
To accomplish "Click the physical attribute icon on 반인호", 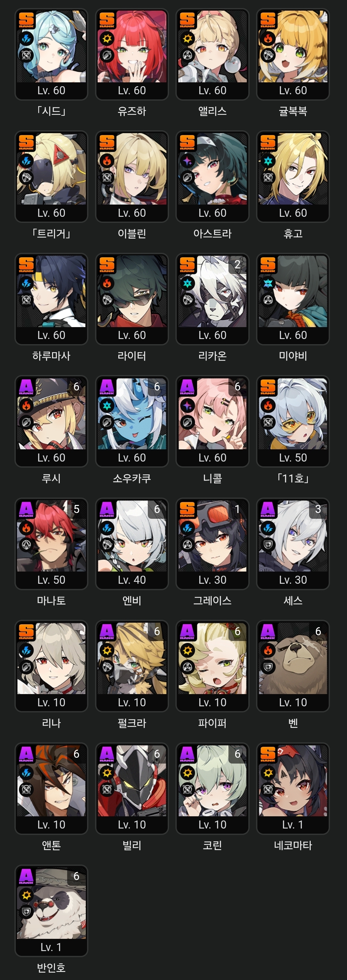I will (26, 895).
